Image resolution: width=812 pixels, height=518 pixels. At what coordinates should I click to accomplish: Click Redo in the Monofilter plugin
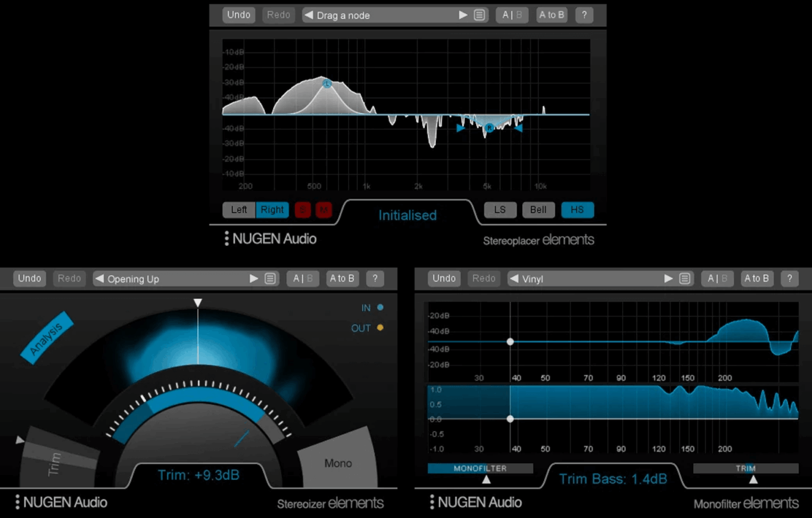point(484,278)
